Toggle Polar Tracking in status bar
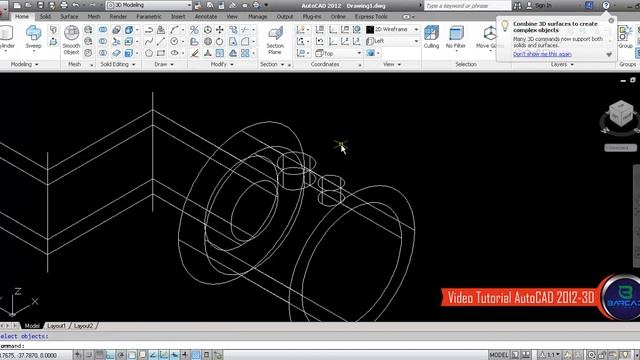Screen dimensions: 640x360 121,355
